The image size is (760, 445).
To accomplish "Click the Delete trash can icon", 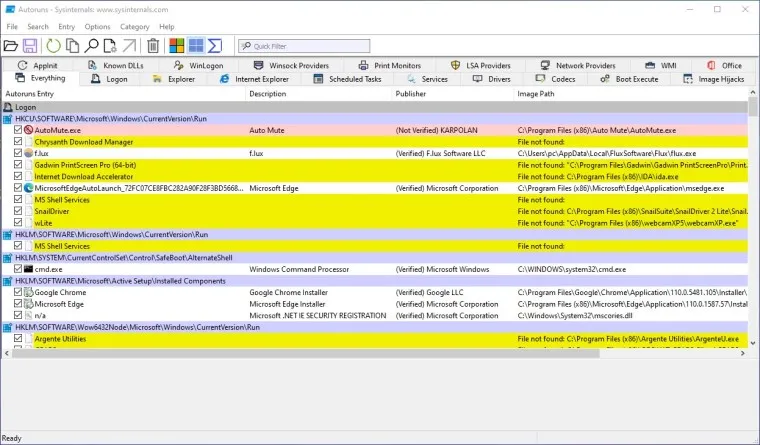I will pos(153,46).
